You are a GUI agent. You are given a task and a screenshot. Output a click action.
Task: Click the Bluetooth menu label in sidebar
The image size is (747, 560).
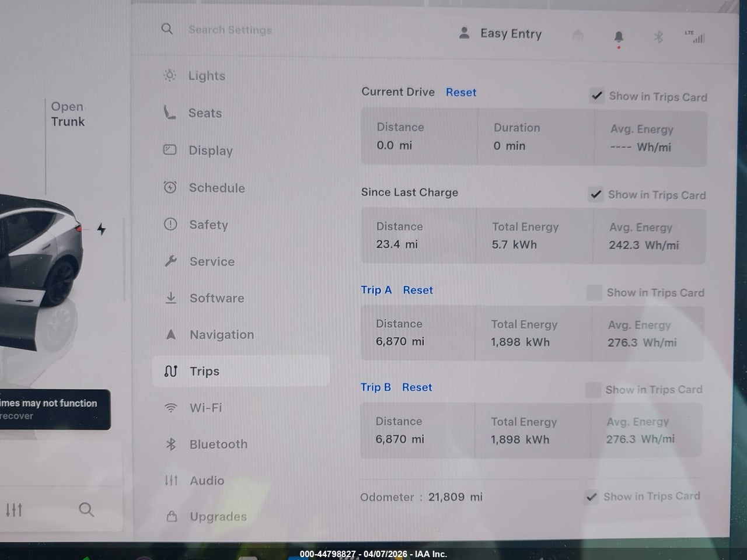[219, 444]
